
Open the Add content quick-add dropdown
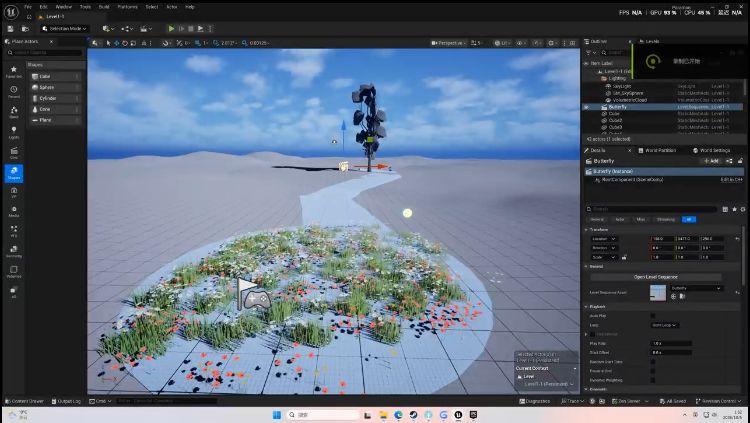coord(108,29)
